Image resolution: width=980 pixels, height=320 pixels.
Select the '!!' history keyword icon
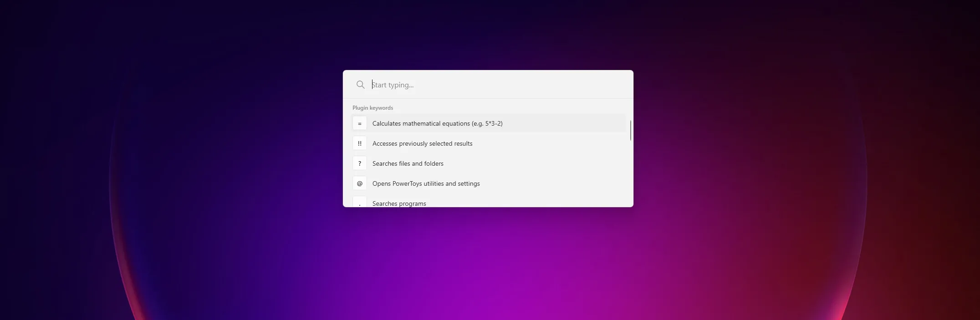[360, 143]
